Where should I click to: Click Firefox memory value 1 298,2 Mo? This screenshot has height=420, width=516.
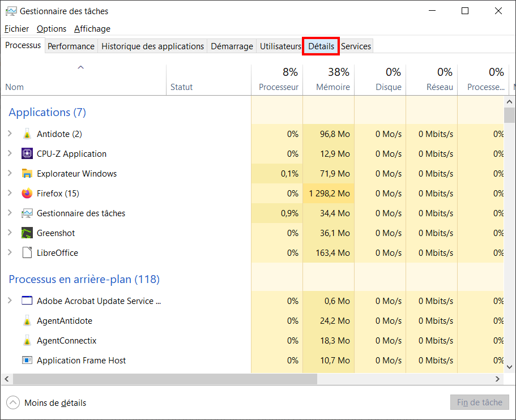329,194
